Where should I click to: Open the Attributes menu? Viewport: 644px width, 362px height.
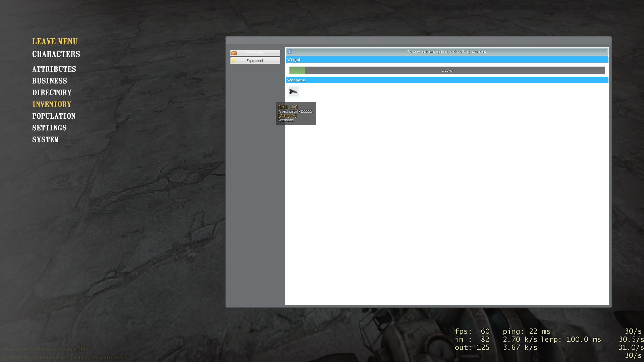tap(54, 69)
